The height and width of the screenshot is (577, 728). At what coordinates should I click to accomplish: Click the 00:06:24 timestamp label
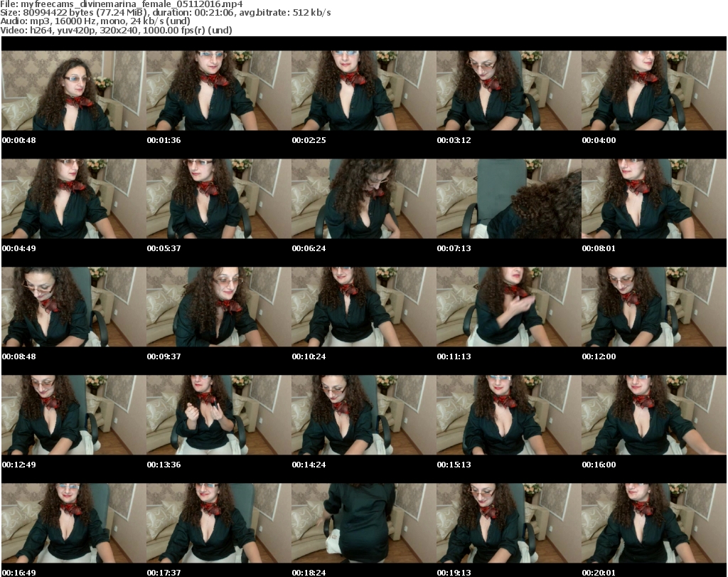pos(309,248)
